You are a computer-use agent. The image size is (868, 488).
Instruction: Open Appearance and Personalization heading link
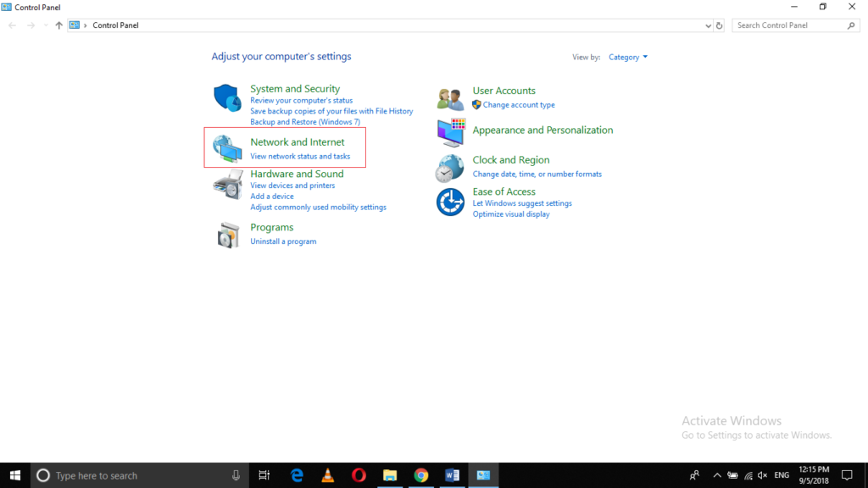(x=542, y=130)
